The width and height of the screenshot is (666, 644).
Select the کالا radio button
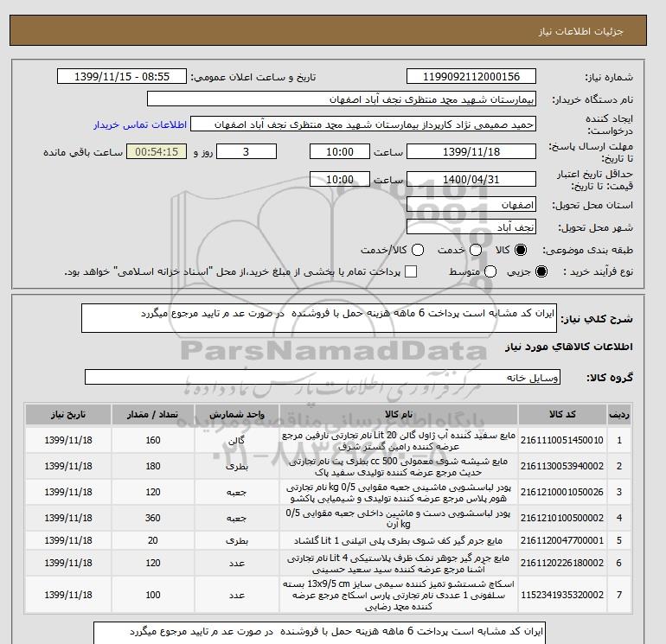(x=521, y=250)
